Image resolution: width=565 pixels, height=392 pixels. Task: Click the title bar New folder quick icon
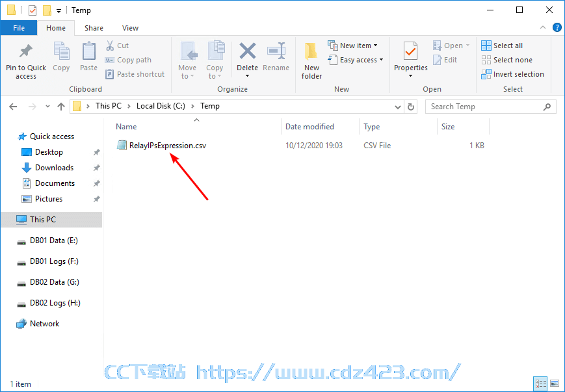[x=47, y=10]
